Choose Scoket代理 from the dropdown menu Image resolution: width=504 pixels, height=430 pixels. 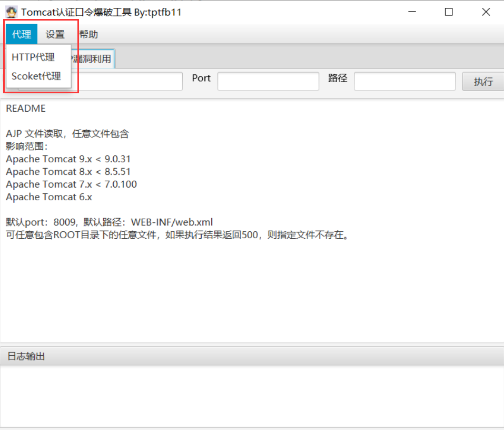(x=38, y=76)
